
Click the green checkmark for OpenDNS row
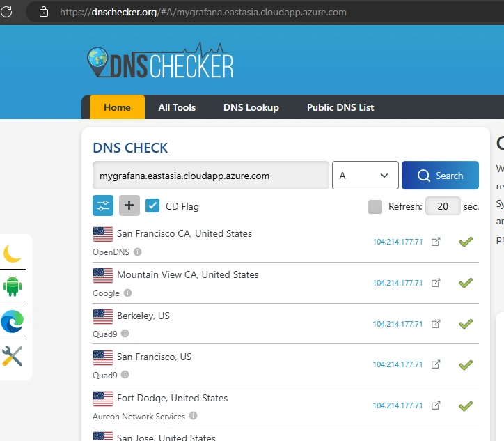pyautogui.click(x=466, y=242)
